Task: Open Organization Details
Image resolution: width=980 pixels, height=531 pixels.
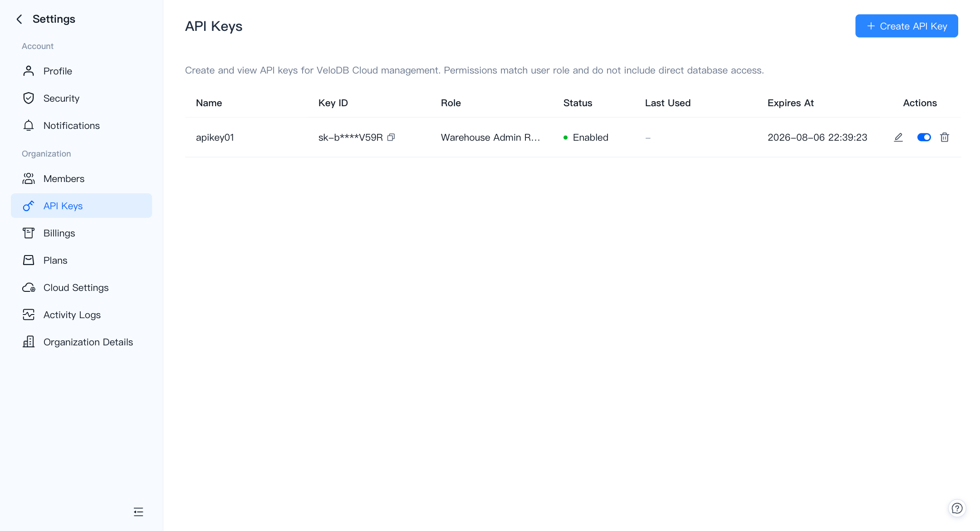Action: [81, 342]
